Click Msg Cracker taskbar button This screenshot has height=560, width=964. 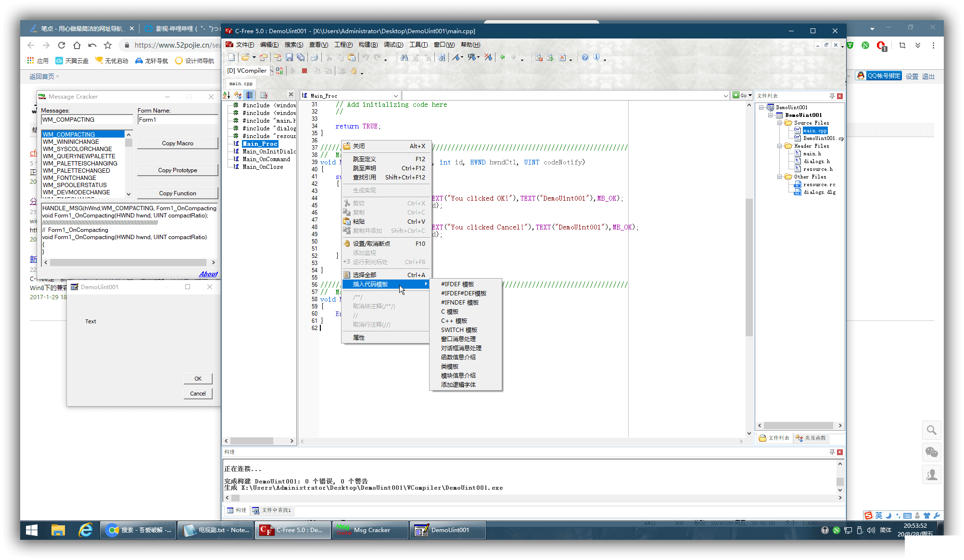[x=370, y=530]
